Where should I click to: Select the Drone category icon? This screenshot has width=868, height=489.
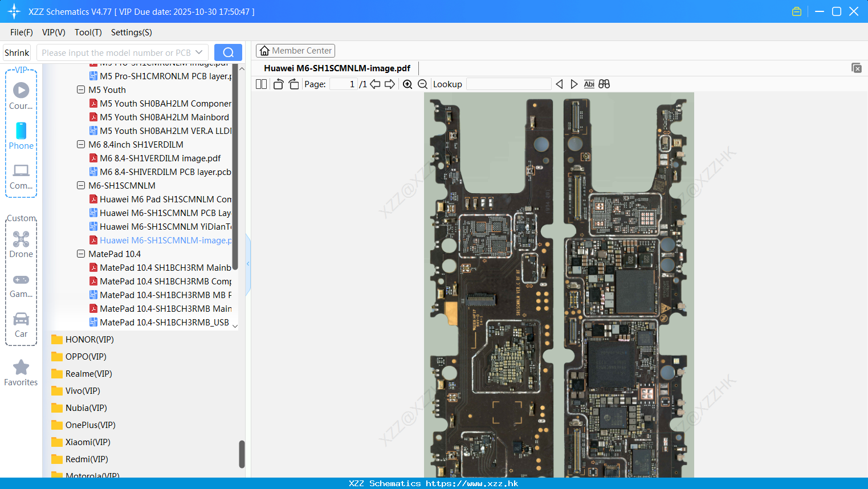21,244
